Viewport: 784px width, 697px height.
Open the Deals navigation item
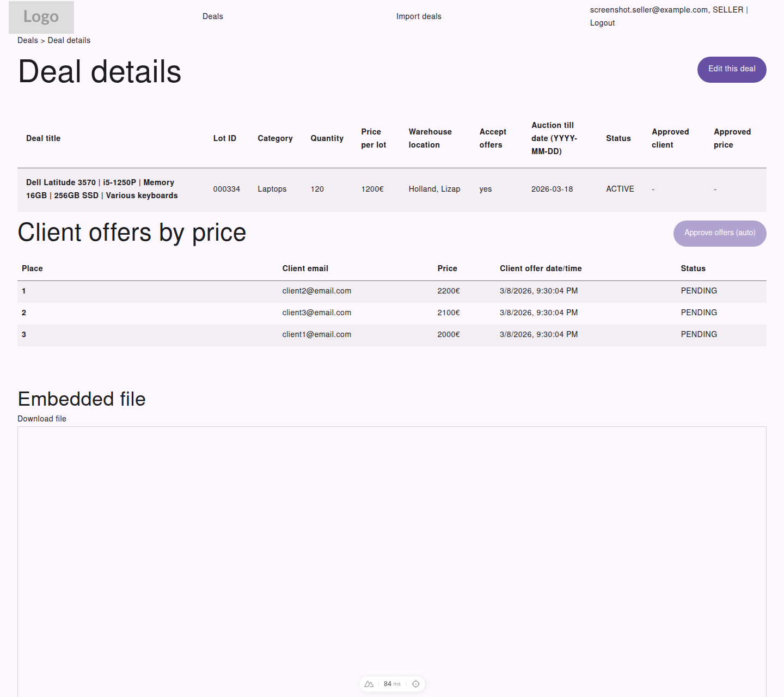(x=212, y=16)
